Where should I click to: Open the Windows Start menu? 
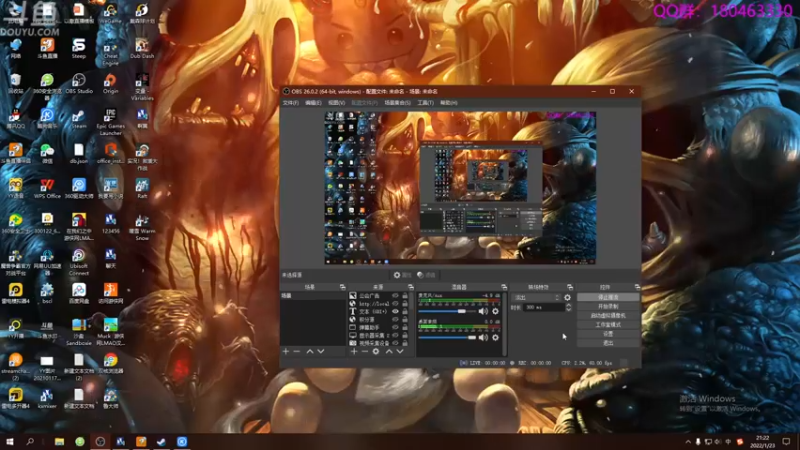coord(10,442)
